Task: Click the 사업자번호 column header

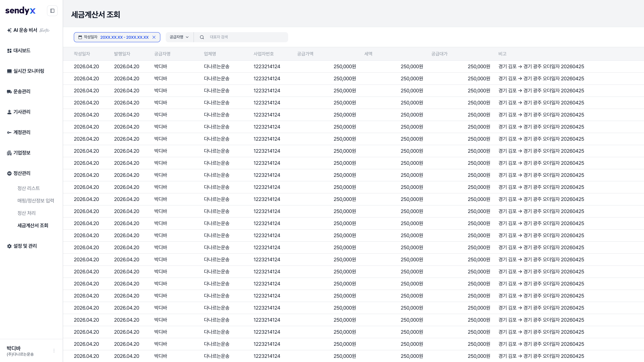Action: 263,54
